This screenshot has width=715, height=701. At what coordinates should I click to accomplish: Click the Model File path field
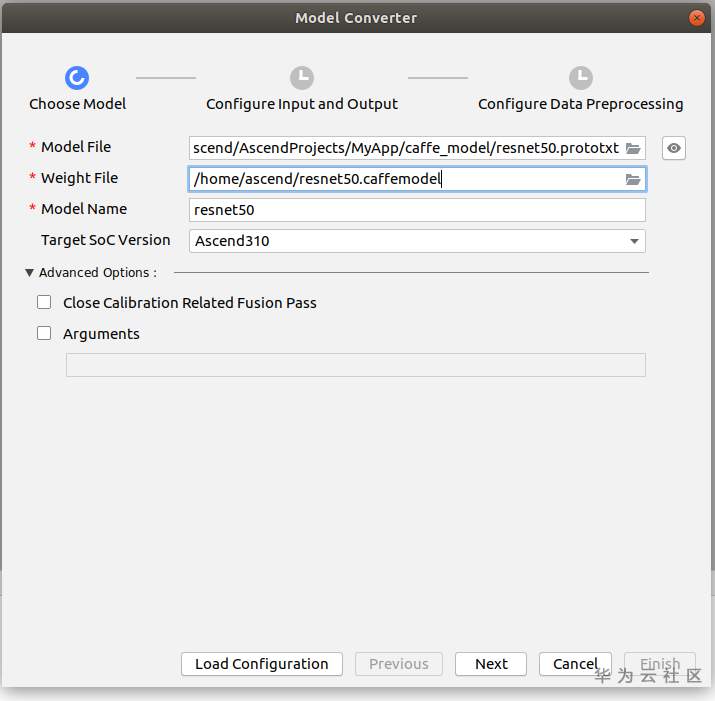[x=405, y=148]
